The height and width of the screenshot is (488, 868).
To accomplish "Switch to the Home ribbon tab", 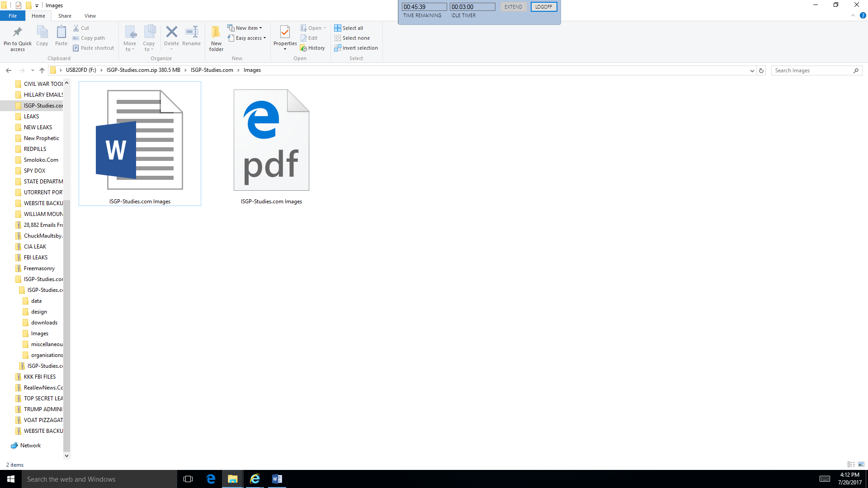I will pos(38,16).
